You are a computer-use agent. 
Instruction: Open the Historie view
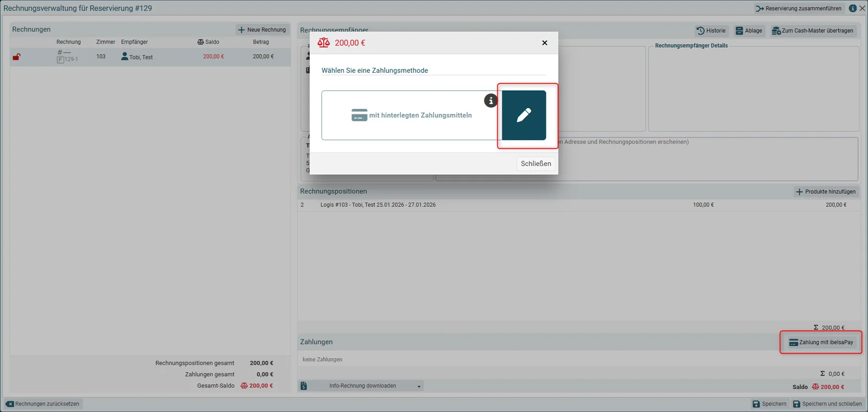[711, 31]
